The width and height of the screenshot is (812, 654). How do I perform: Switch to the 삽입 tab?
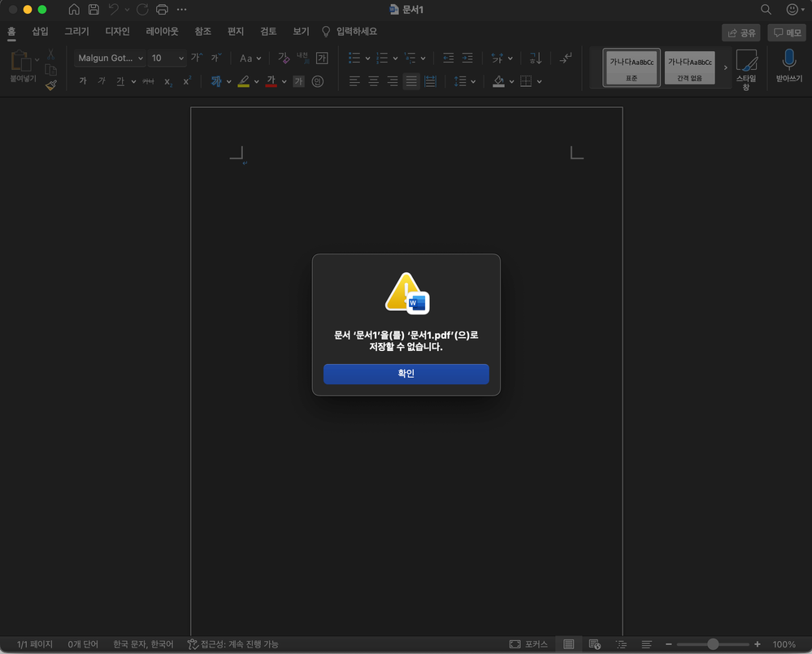[x=40, y=32]
